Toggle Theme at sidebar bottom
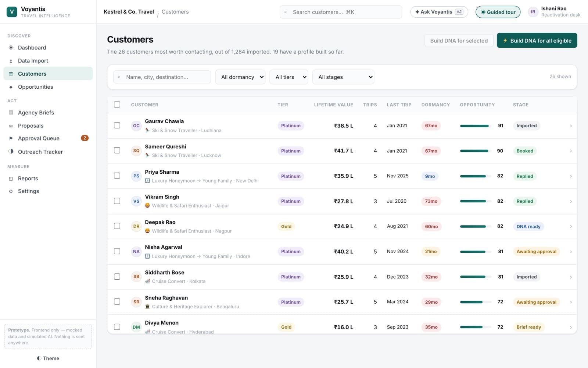588x368 pixels. (48, 358)
